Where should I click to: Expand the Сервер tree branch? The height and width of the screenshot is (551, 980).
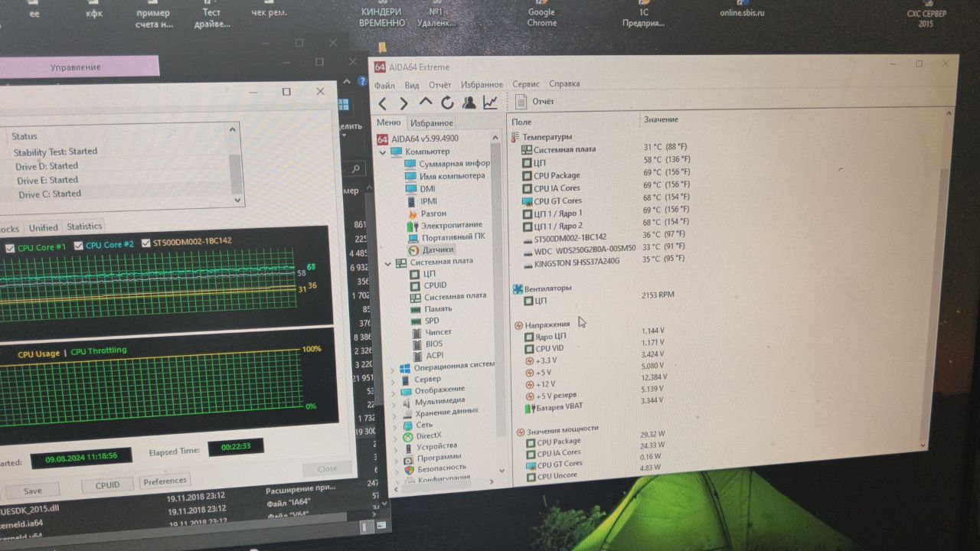pos(394,380)
